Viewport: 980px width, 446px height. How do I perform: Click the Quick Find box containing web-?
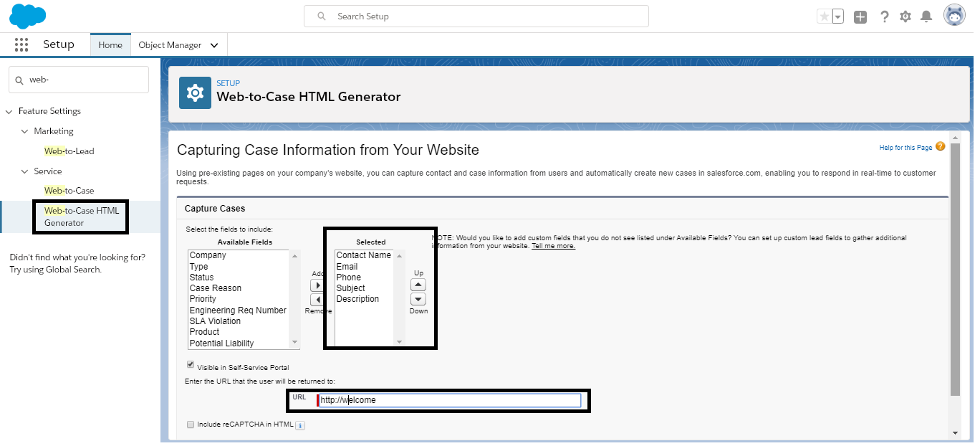point(79,80)
